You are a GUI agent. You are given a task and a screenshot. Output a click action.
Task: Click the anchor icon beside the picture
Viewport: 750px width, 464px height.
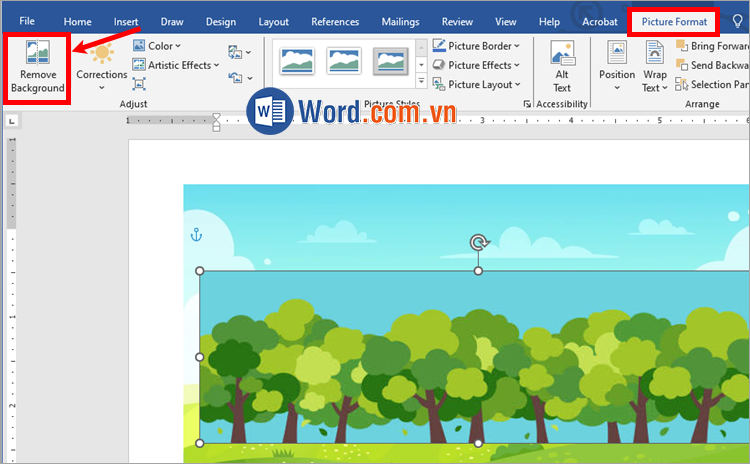tap(196, 235)
